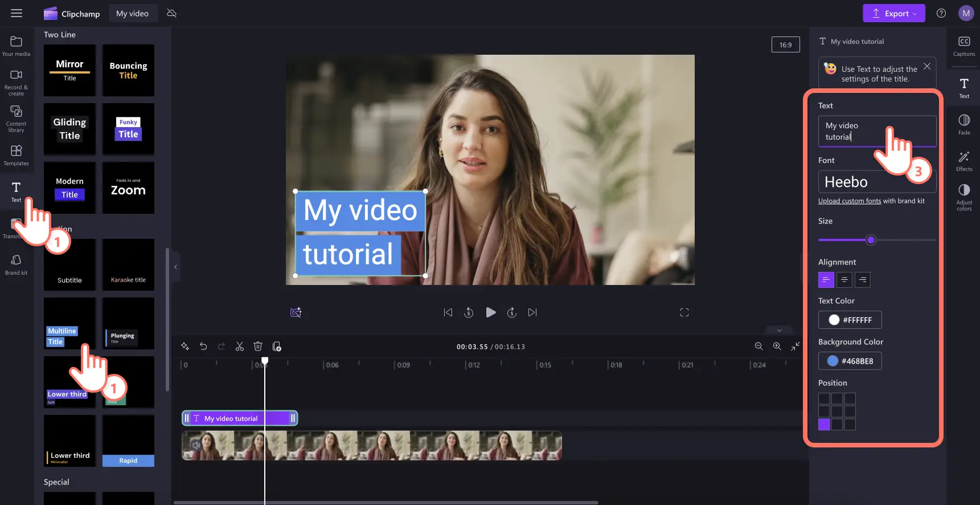Set position to center grid cell

pos(837,412)
